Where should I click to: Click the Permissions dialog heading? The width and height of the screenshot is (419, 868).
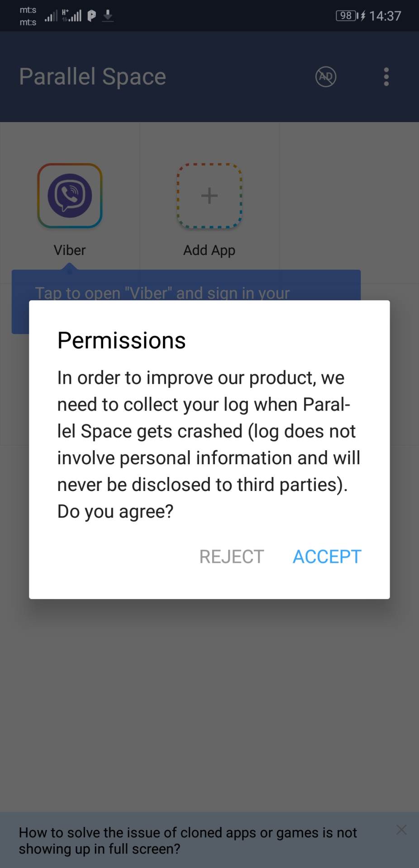(121, 340)
